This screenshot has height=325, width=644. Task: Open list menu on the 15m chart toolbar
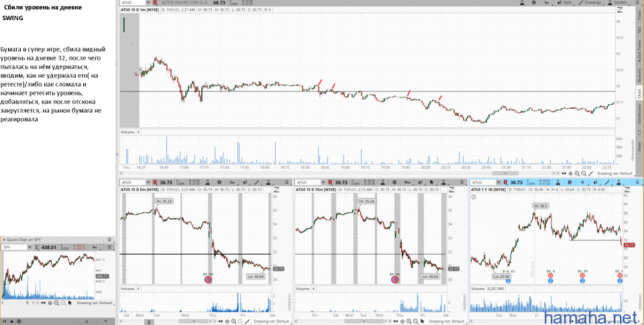[462, 183]
